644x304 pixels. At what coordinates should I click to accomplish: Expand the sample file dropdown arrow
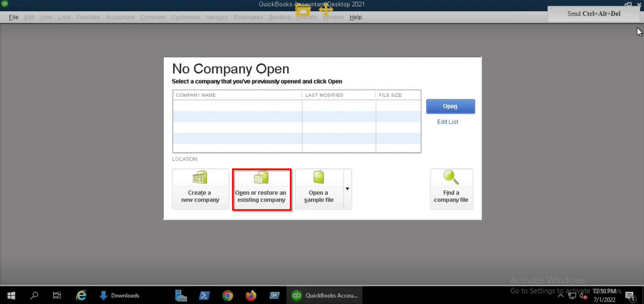347,189
